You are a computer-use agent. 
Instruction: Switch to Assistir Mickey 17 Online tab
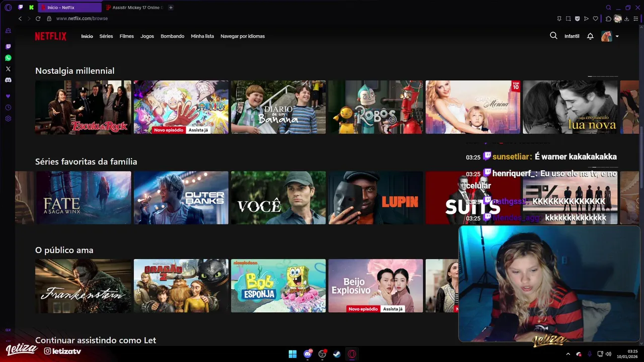pyautogui.click(x=134, y=8)
